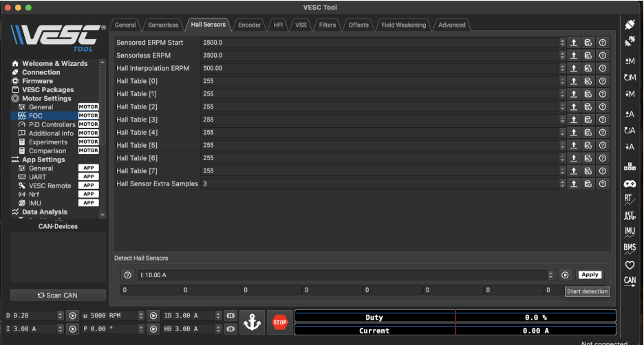Open the Connection page

(x=41, y=72)
